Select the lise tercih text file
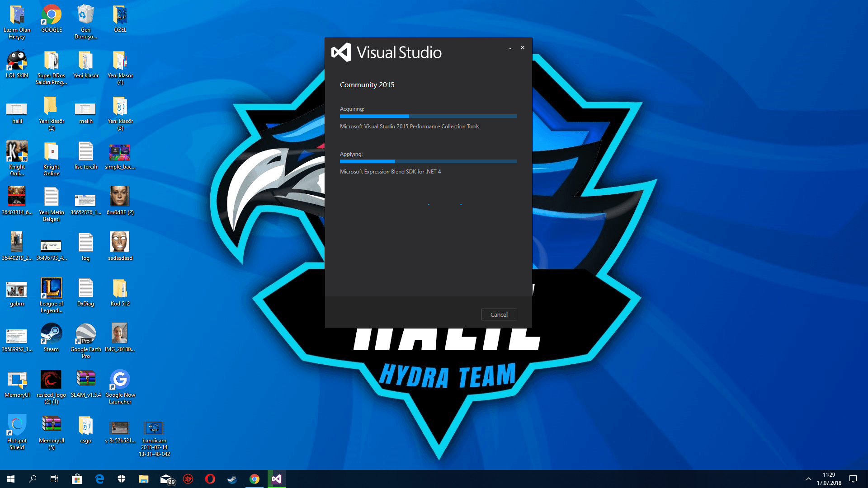Viewport: 868px width, 488px height. pos(85,156)
